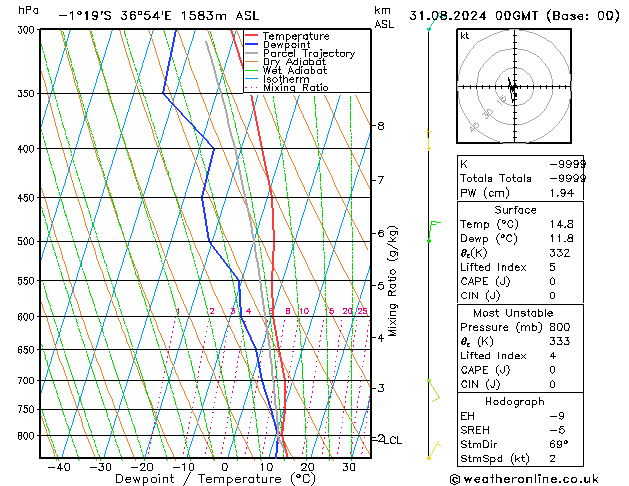Click the Most Unstable 'Lifted Index' value 4

pyautogui.click(x=553, y=356)
